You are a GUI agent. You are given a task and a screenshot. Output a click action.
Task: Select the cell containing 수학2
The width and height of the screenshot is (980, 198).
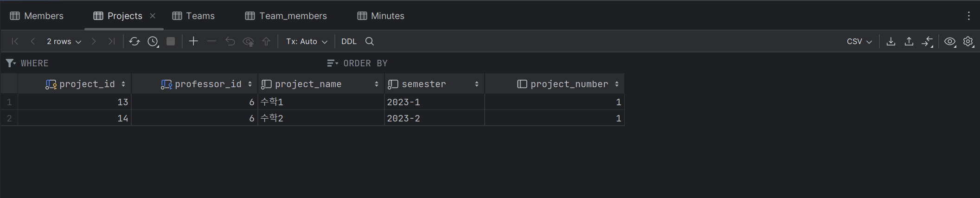[321, 118]
